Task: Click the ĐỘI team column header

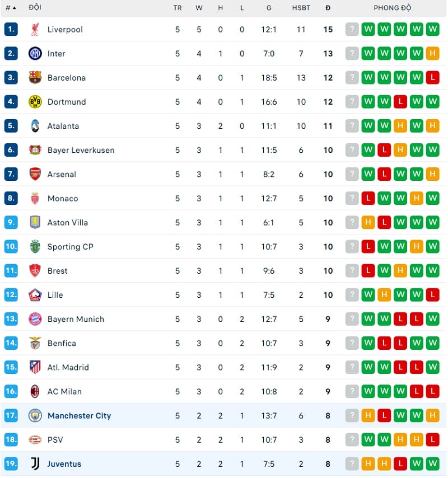Action: 35,8
